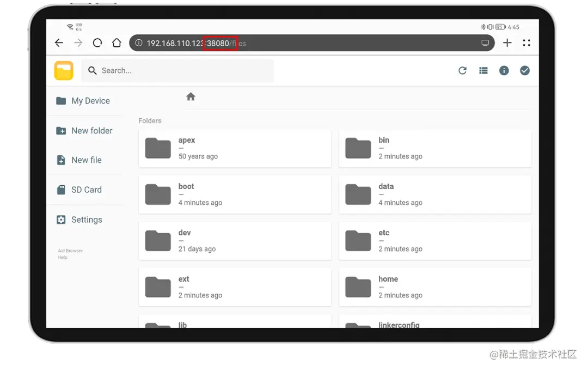Reload the page with the browser refresh icon
The height and width of the screenshot is (371, 588).
[97, 42]
